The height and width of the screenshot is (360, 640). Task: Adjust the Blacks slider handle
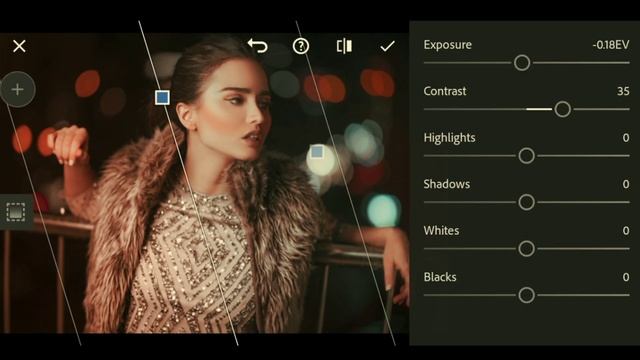[x=527, y=295]
